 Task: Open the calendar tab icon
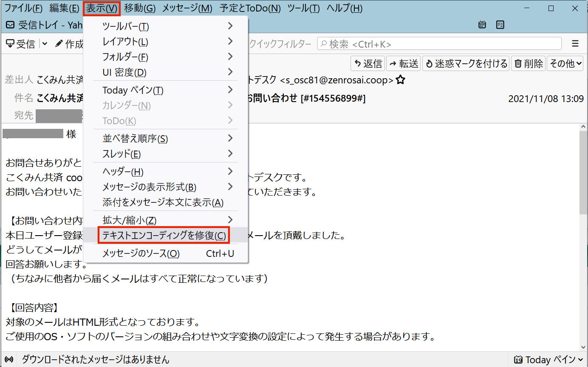(482, 25)
